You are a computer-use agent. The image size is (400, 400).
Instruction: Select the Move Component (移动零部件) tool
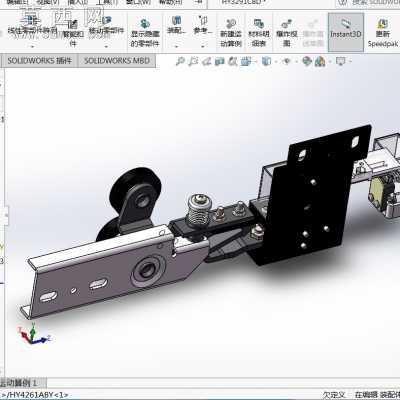tap(106, 26)
